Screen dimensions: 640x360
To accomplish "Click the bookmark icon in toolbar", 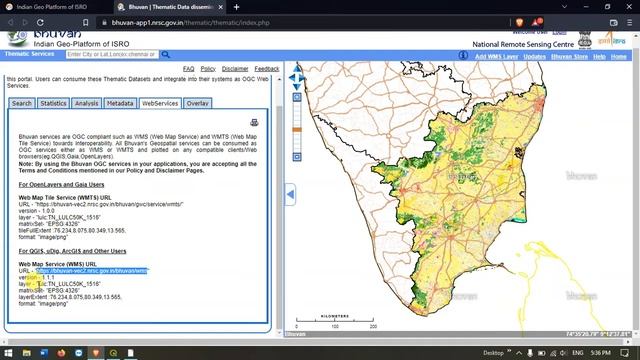I will point(85,23).
